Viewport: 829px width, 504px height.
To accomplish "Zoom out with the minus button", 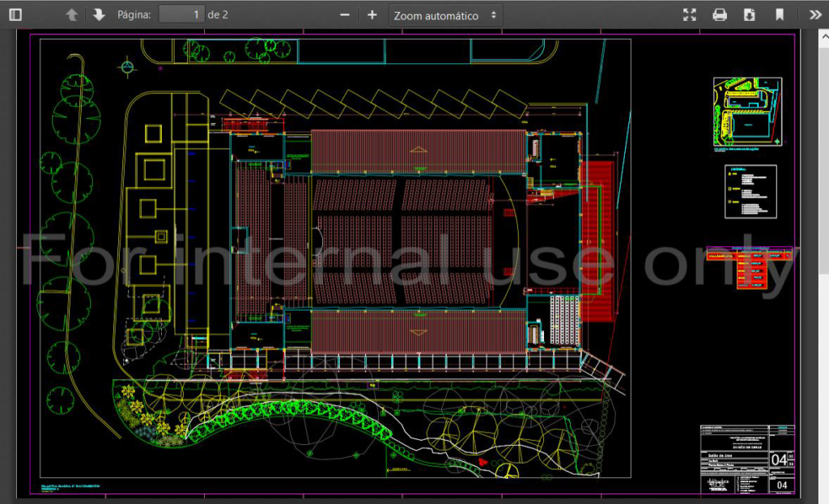I will [345, 15].
